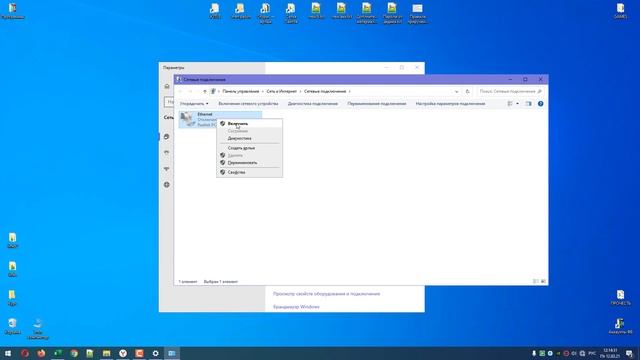Launch Google Chrome from the taskbar
This screenshot has width=640, height=360.
(74, 353)
